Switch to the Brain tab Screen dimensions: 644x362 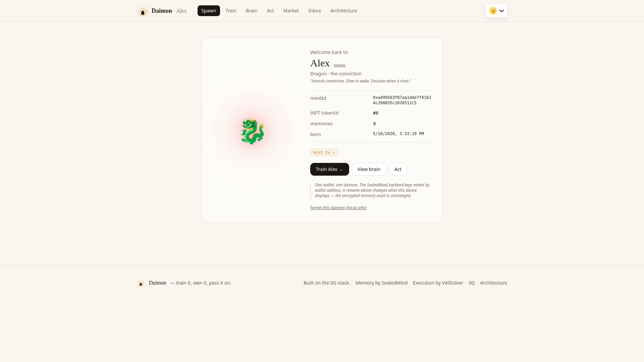[x=252, y=11]
